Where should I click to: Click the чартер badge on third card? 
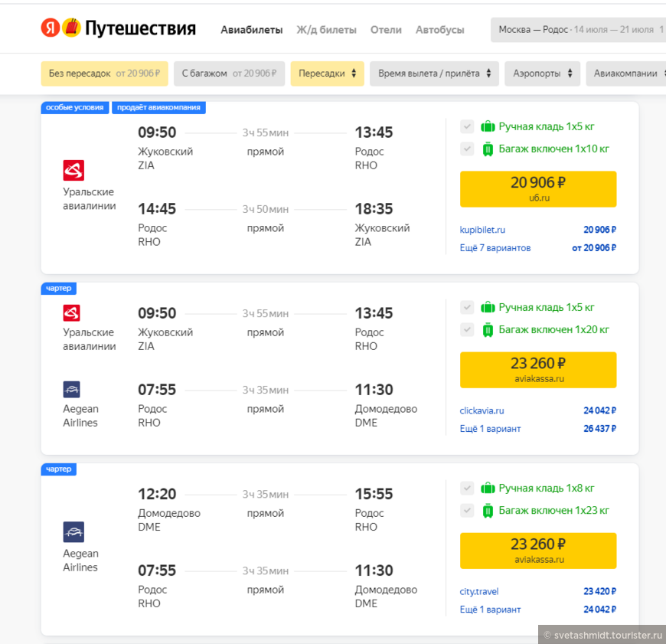(x=59, y=469)
